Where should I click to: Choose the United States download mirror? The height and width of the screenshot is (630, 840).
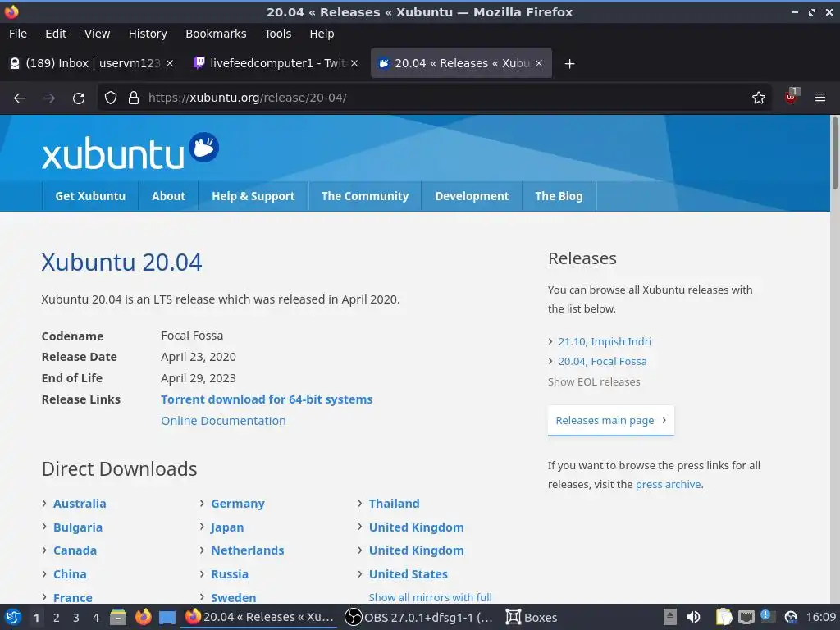pos(409,574)
